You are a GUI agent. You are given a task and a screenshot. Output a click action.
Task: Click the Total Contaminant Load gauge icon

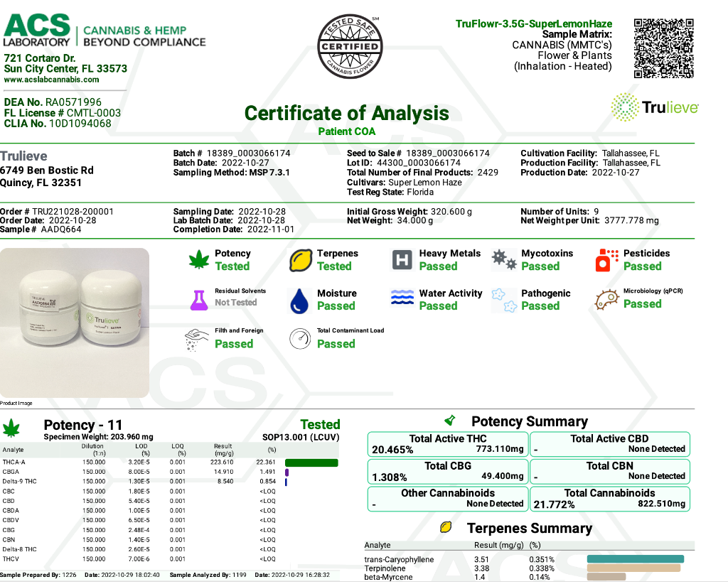[x=300, y=339]
